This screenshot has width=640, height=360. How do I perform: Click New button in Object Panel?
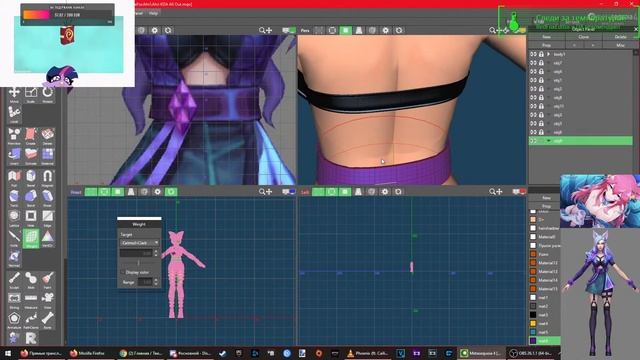pyautogui.click(x=547, y=37)
